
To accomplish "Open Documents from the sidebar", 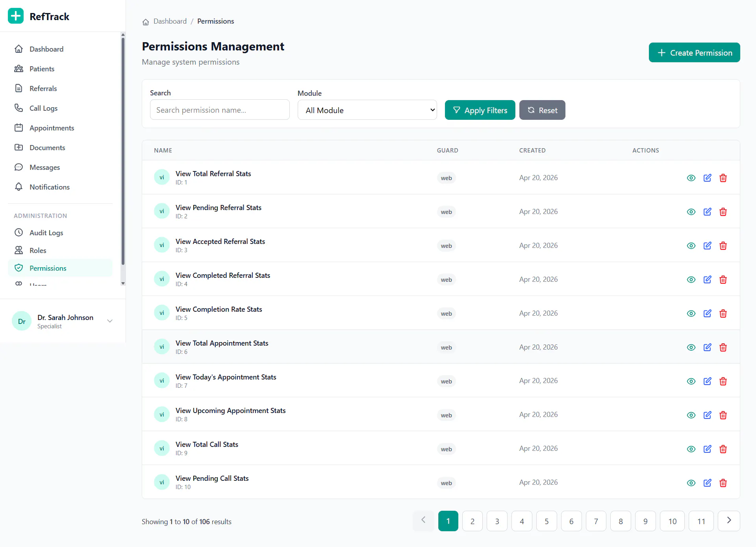I will 60,147.
